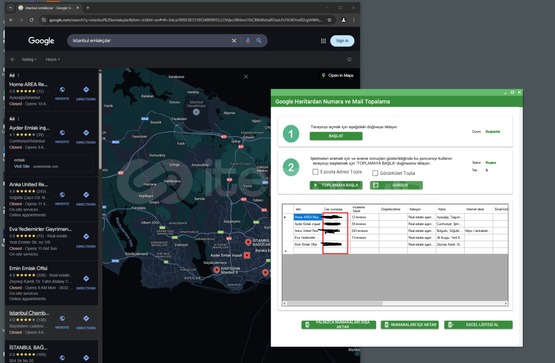Click the Cep numarası column header
The image size is (555, 363).
[x=336, y=209]
